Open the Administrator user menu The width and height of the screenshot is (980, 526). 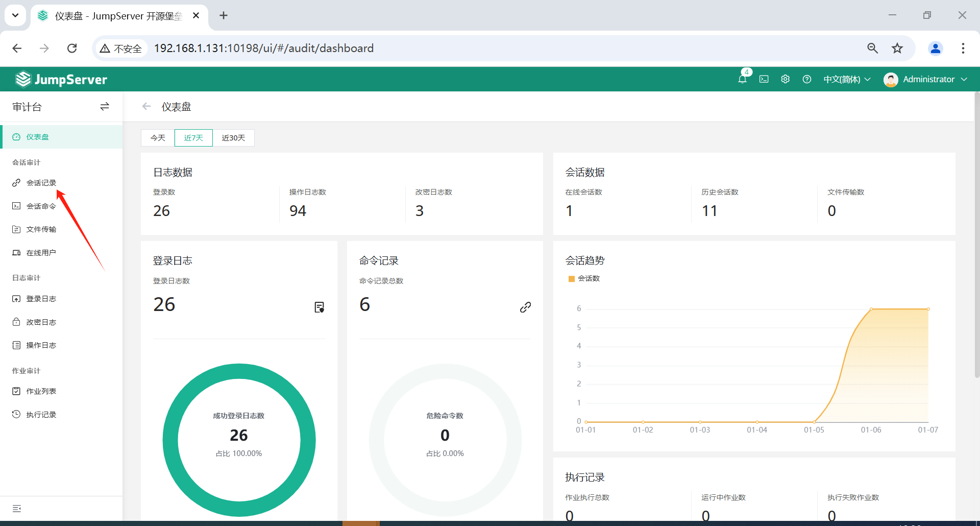925,79
